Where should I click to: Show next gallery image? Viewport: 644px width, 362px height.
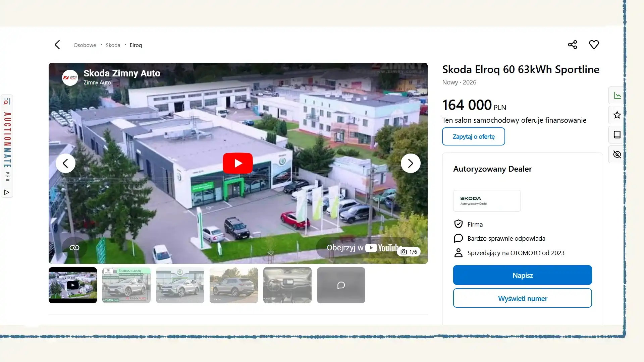coord(410,163)
